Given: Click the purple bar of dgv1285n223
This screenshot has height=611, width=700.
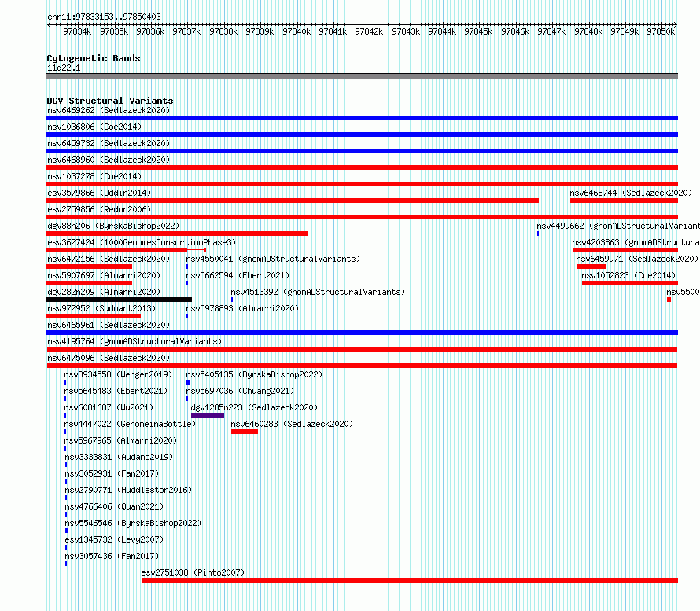Looking at the screenshot, I should coord(208,415).
